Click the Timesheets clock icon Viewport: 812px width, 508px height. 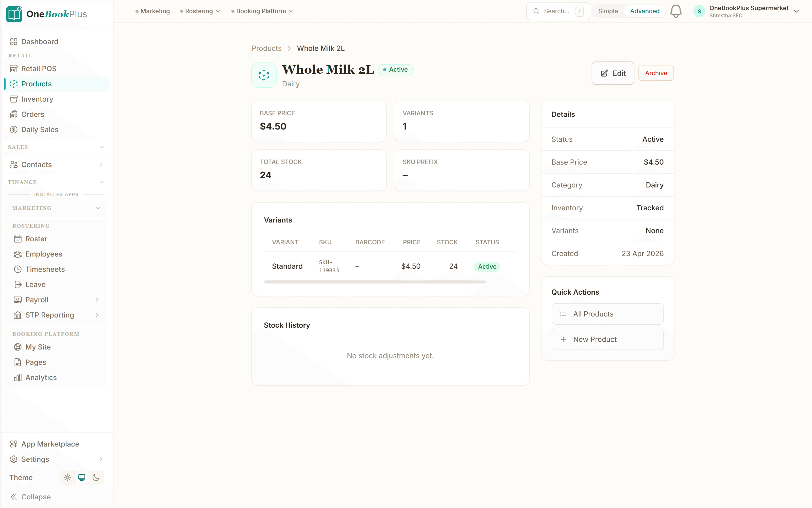point(18,269)
